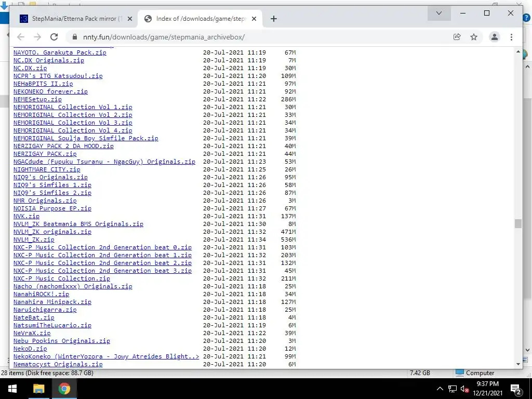The image size is (532, 399).
Task: Click Chrome icon in the taskbar
Action: point(64,389)
